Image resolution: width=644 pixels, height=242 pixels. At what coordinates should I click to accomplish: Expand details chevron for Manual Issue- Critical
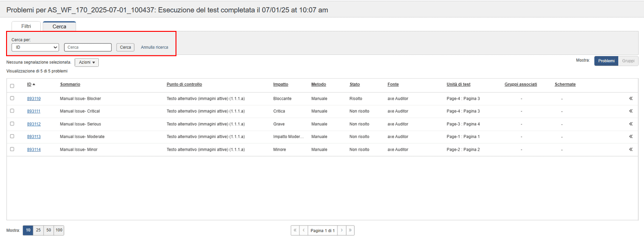630,111
